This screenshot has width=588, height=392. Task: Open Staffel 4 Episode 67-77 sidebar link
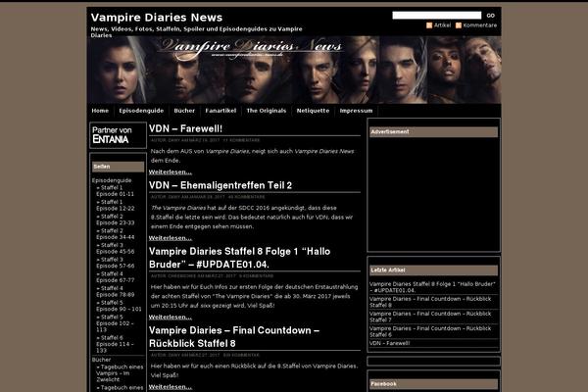point(115,277)
